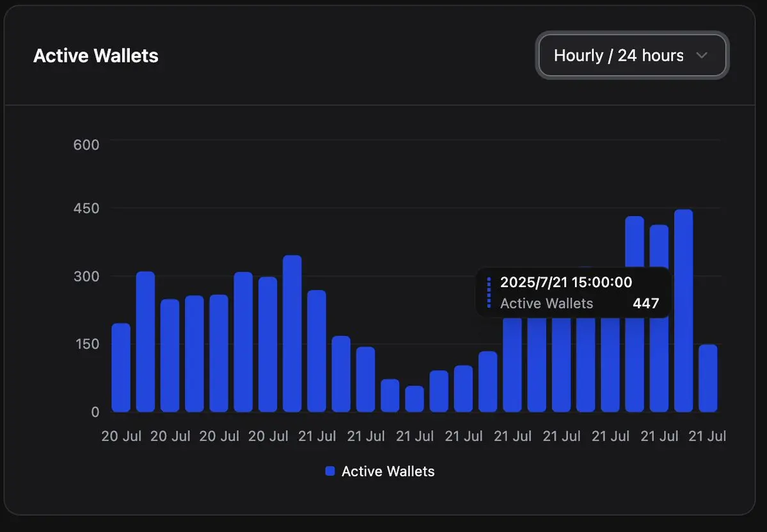The image size is (767, 532).
Task: Click tooltip timestamp 2025/7/21 15:00:00
Action: coord(566,282)
